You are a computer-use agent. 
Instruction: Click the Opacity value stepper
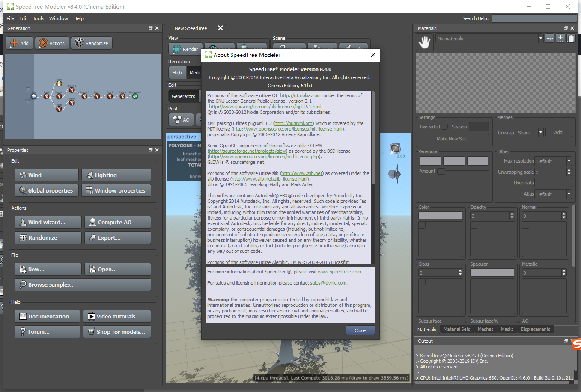[x=512, y=216]
